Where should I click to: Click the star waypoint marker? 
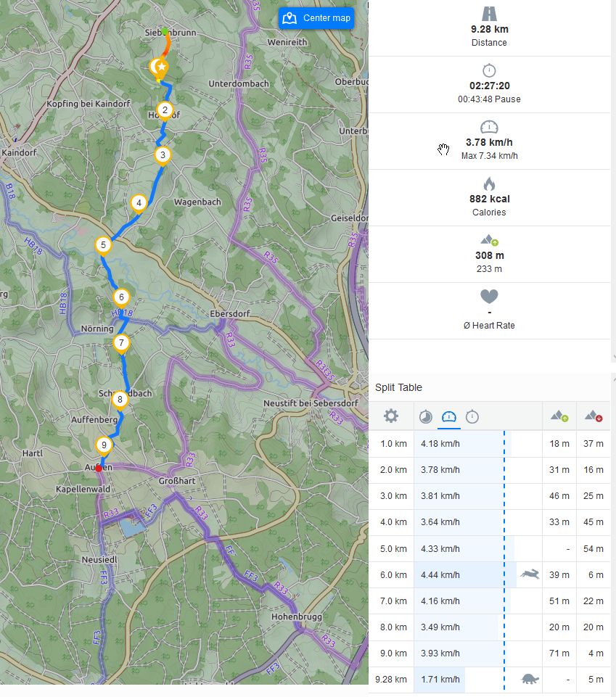click(x=162, y=67)
